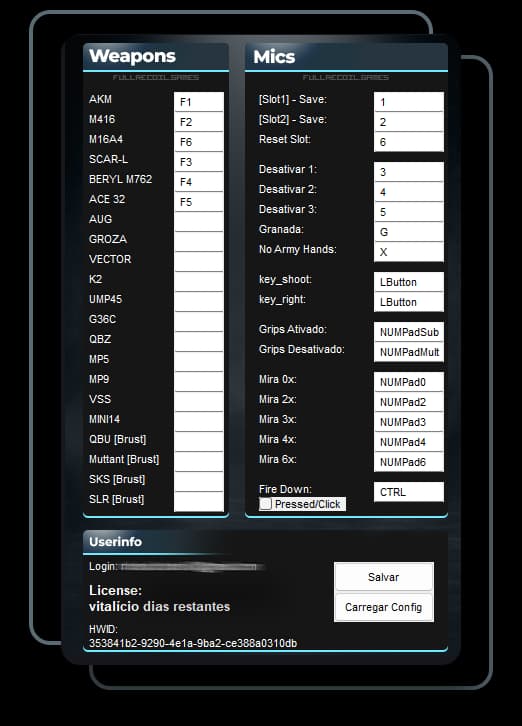
Task: Select the Desativar 1 key field
Action: pyautogui.click(x=409, y=172)
